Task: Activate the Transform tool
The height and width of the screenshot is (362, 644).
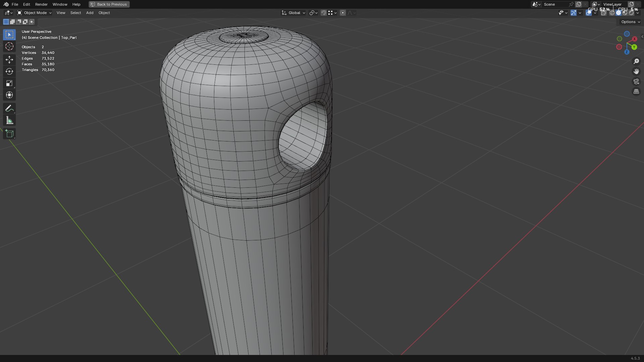Action: 9,95
